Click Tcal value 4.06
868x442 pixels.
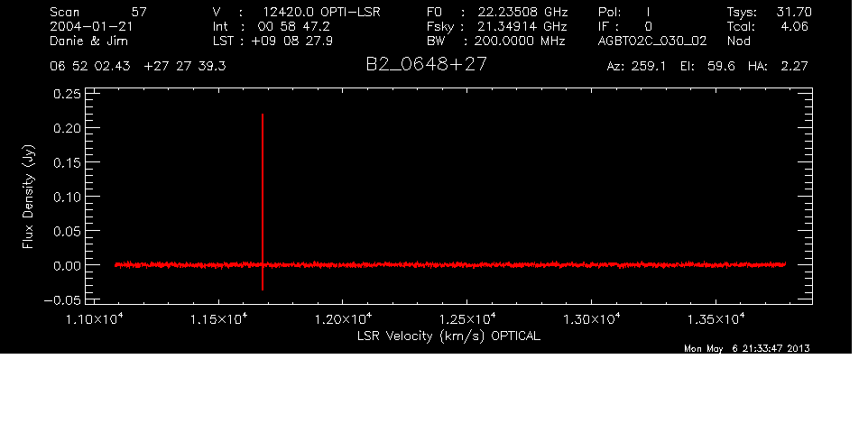tap(794, 26)
